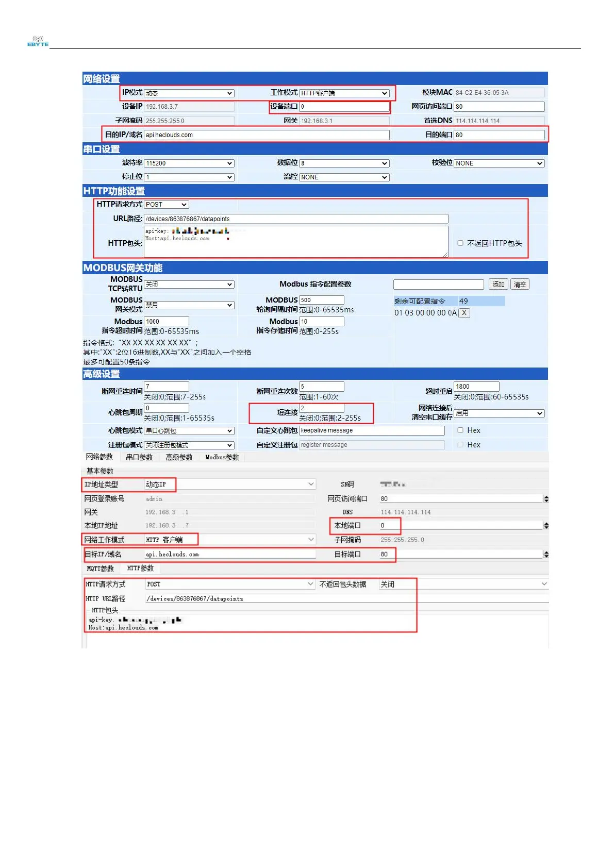Click the 剩余可配置指令 value 49
This screenshot has height=868, width=614.
tap(463, 301)
